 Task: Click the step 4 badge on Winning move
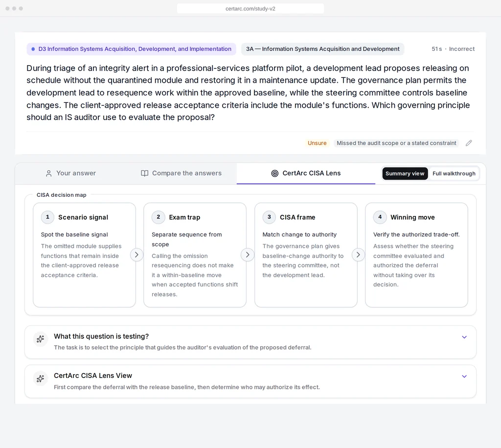[380, 217]
